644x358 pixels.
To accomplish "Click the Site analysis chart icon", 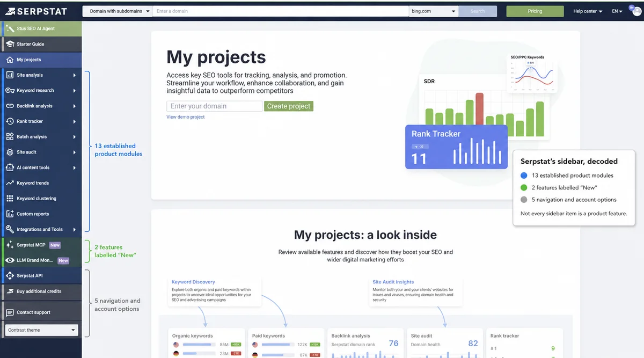I will tap(10, 75).
